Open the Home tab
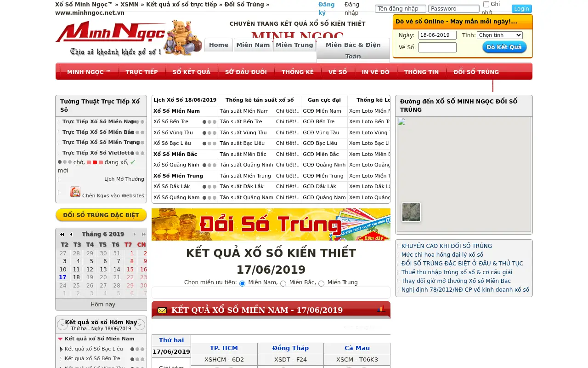 point(219,45)
